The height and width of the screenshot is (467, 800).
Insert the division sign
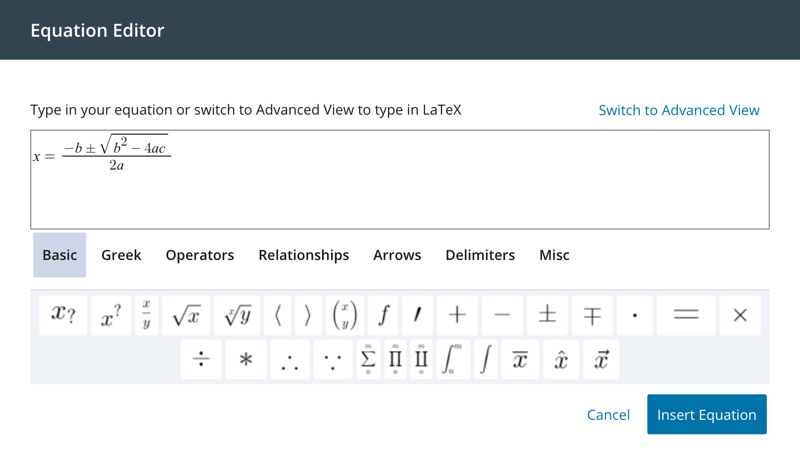click(x=201, y=360)
